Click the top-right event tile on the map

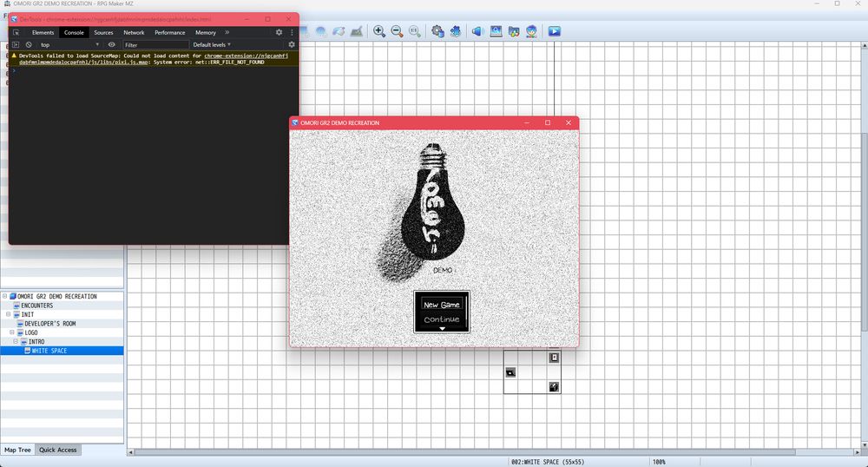554,358
